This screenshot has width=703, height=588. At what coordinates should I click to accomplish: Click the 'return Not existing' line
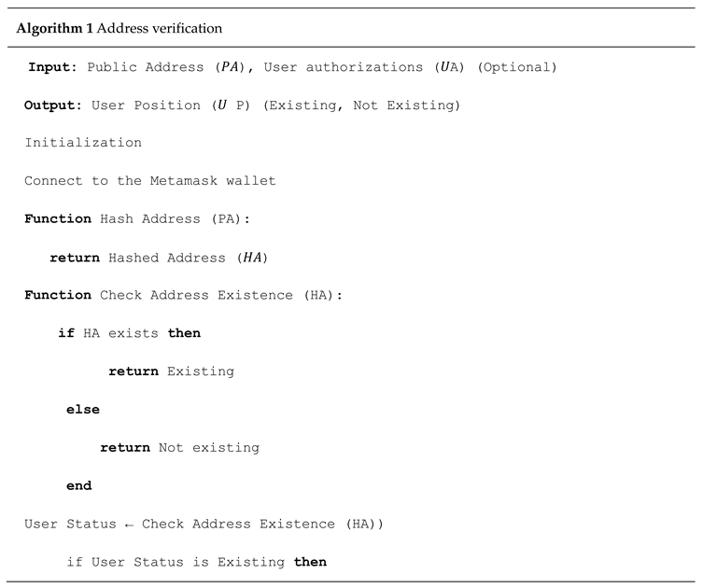(179, 447)
